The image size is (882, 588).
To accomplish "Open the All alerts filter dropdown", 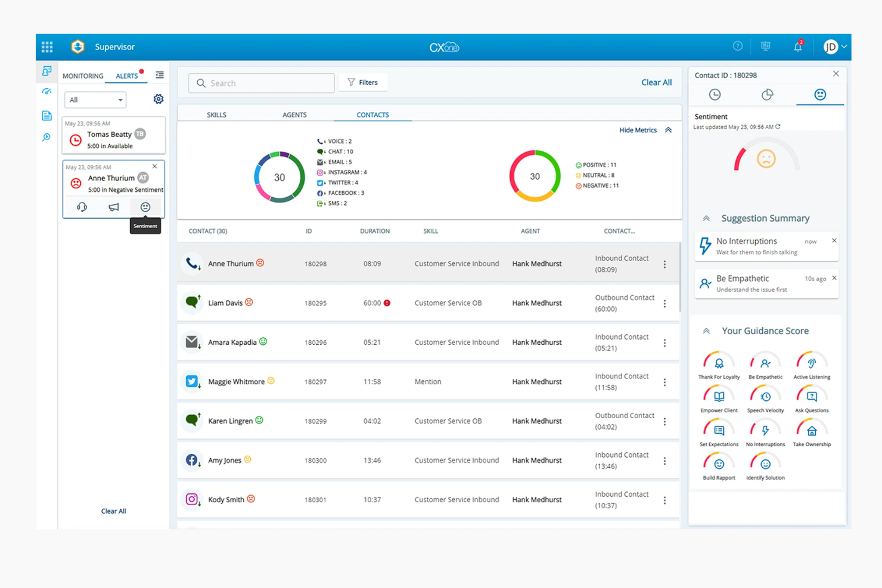I will point(95,99).
